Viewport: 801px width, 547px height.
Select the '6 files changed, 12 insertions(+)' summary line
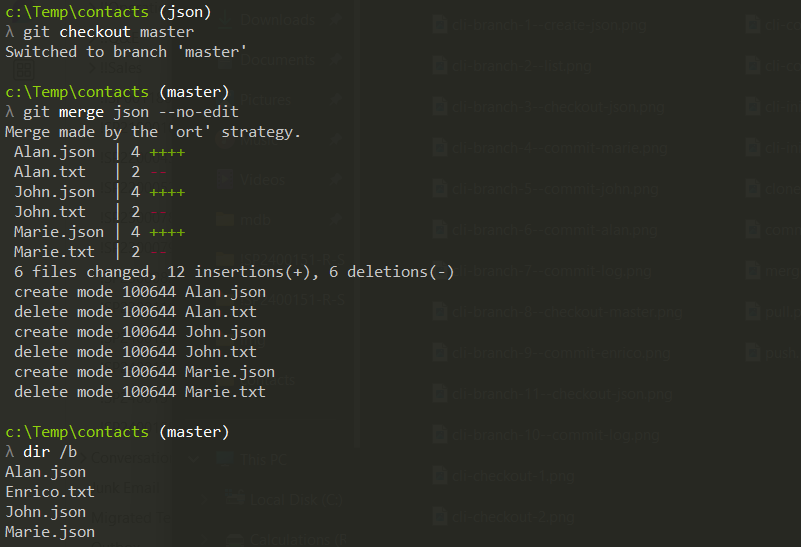click(234, 272)
